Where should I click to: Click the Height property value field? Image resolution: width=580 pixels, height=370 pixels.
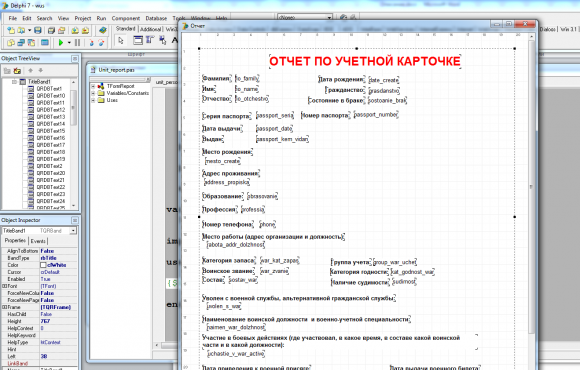[x=58, y=321]
